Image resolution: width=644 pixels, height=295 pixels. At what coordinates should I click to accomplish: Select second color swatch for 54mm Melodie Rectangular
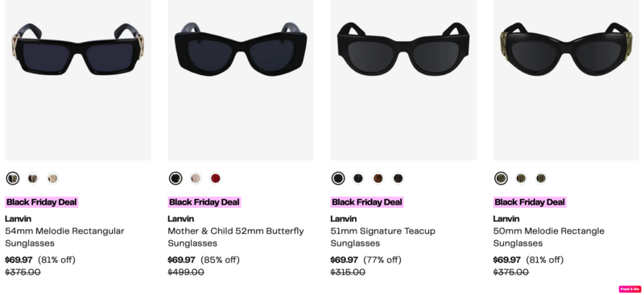[33, 178]
